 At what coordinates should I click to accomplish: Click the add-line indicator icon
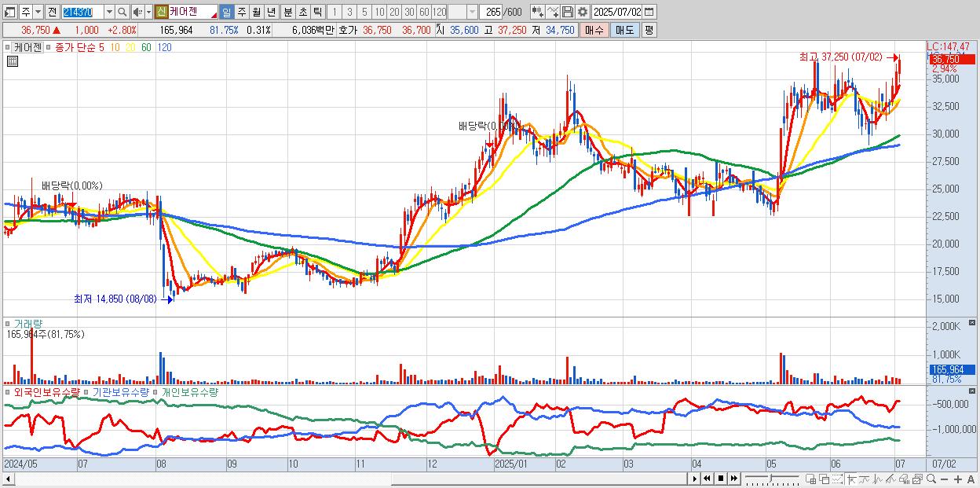[x=552, y=12]
